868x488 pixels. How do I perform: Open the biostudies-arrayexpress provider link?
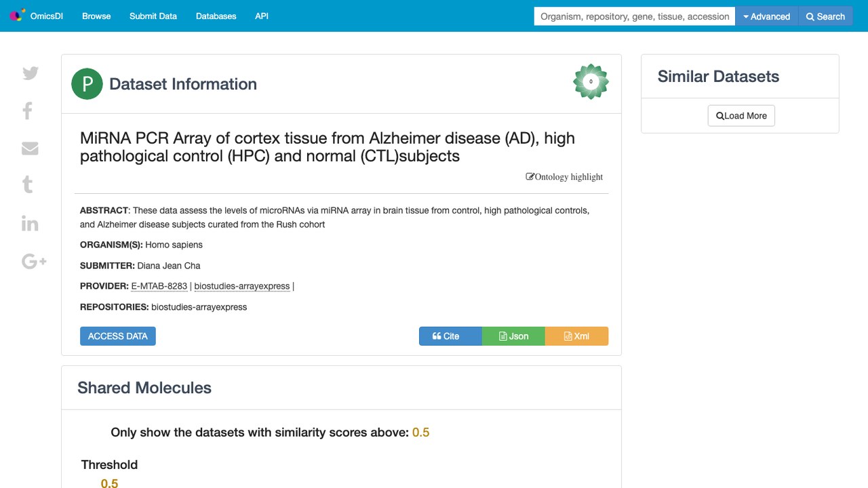coord(242,286)
